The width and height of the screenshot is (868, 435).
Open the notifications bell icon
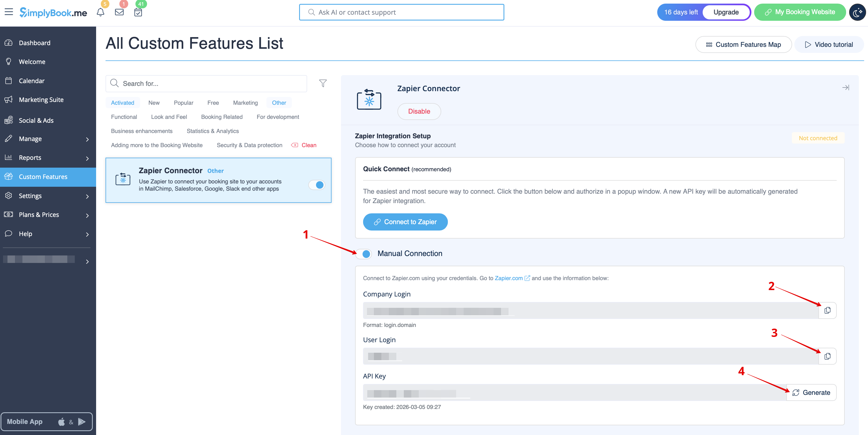click(x=101, y=12)
